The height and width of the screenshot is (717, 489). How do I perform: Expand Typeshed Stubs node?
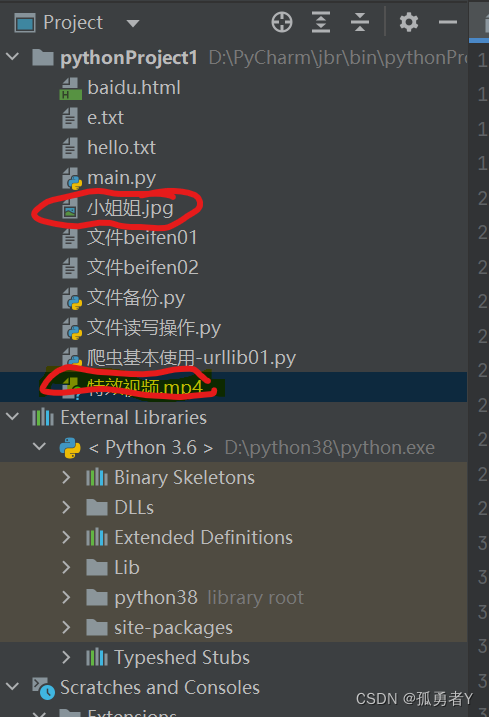(x=66, y=657)
